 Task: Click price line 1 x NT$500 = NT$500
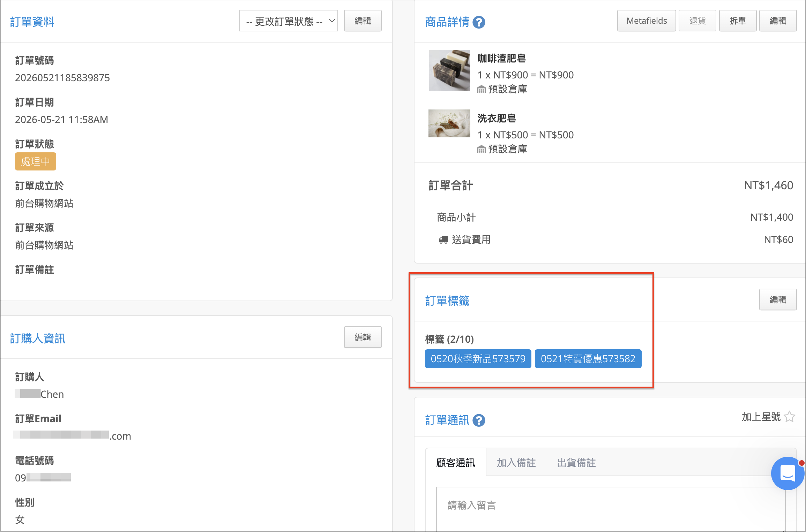point(525,135)
